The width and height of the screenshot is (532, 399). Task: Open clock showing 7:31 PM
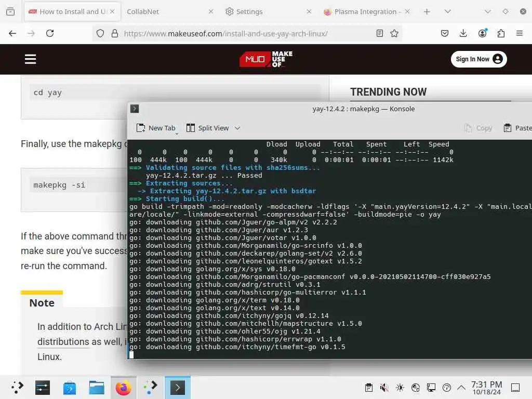click(486, 388)
